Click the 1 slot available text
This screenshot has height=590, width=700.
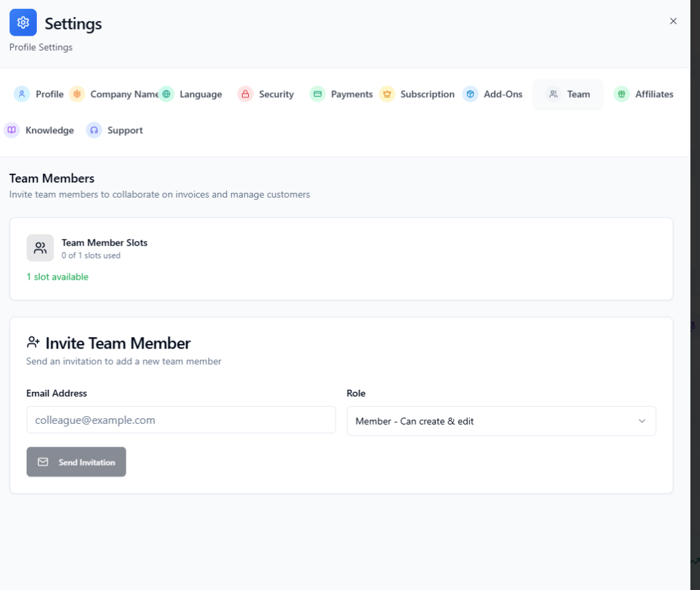coord(57,277)
